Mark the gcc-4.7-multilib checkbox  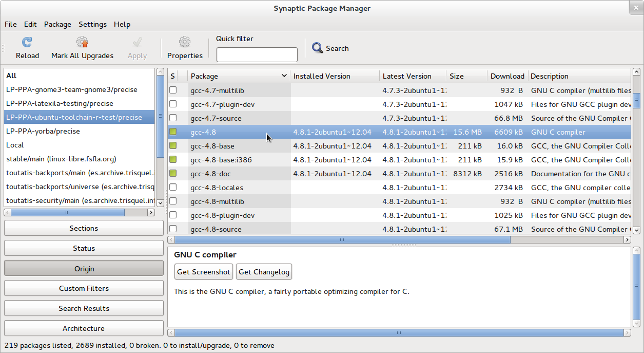pyautogui.click(x=173, y=90)
